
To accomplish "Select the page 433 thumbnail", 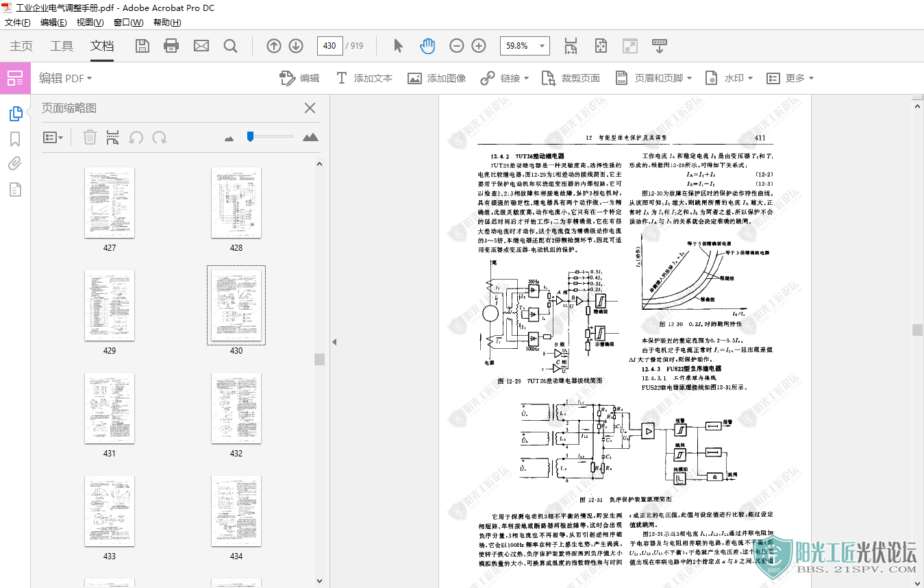I will (x=110, y=511).
